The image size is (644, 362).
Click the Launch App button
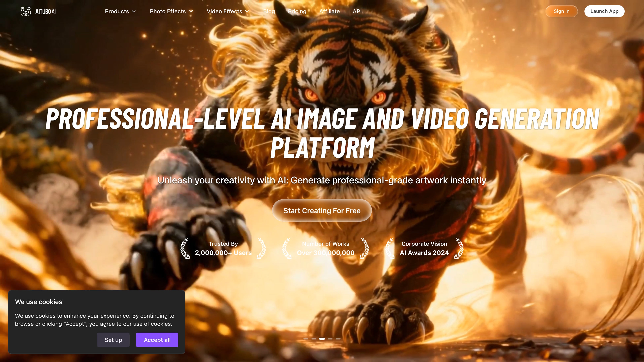click(604, 11)
